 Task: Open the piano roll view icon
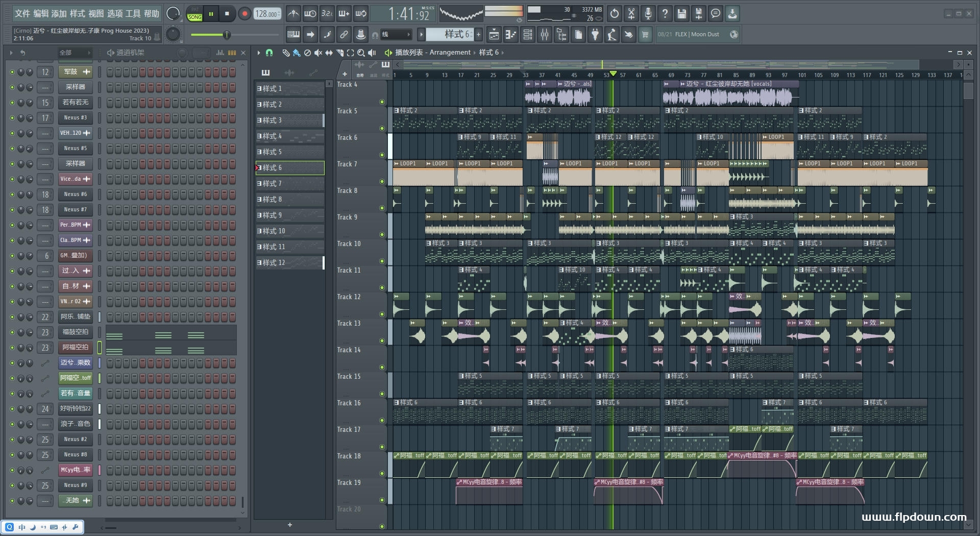pos(510,35)
